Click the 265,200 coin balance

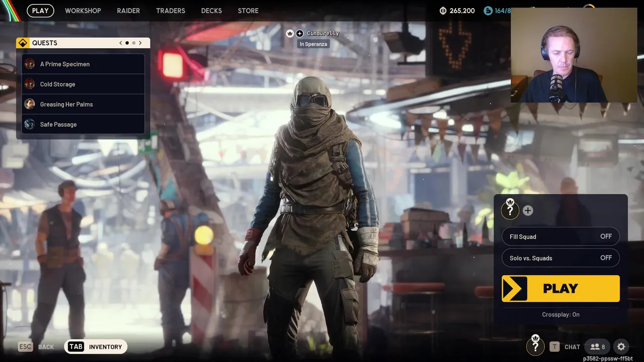(462, 11)
